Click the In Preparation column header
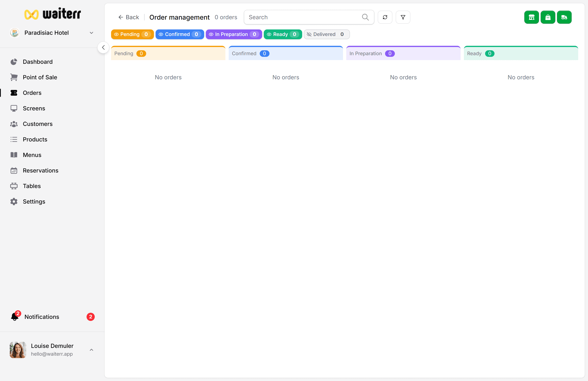The width and height of the screenshot is (588, 381). [x=403, y=53]
